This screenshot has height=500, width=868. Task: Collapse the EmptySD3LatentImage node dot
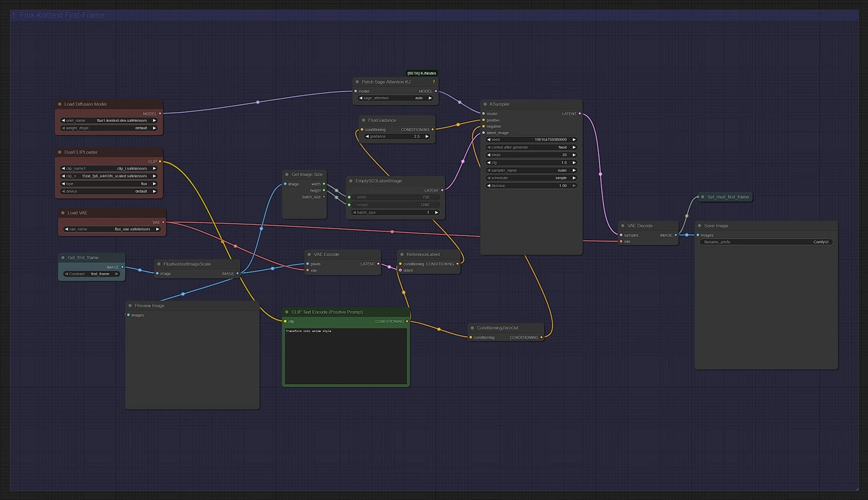click(351, 181)
